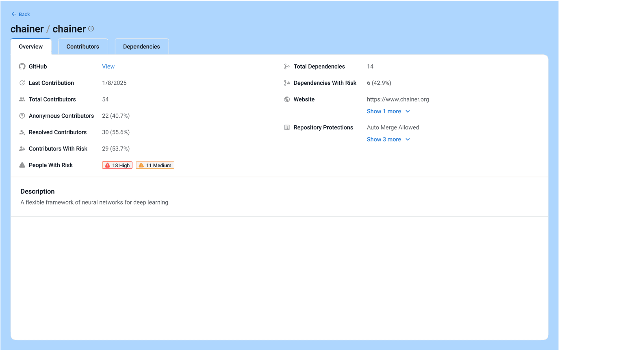Click chevron next to Show 3 more
Image resolution: width=644 pixels, height=362 pixels.
pos(408,139)
